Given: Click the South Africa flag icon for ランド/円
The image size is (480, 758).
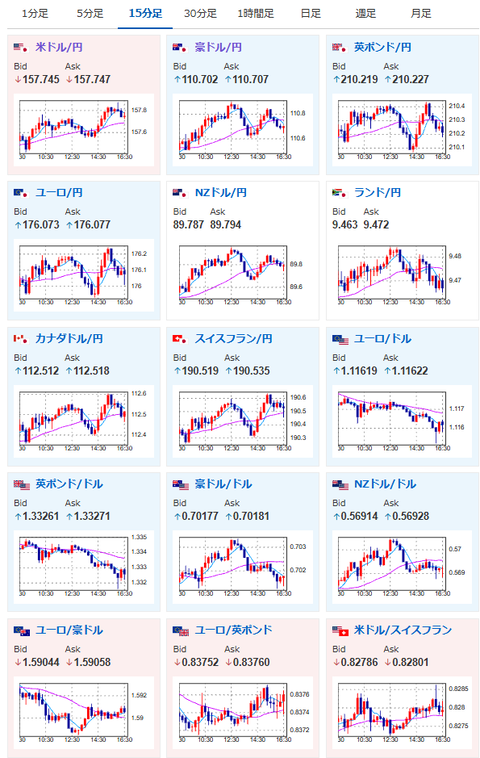Looking at the screenshot, I should (339, 193).
